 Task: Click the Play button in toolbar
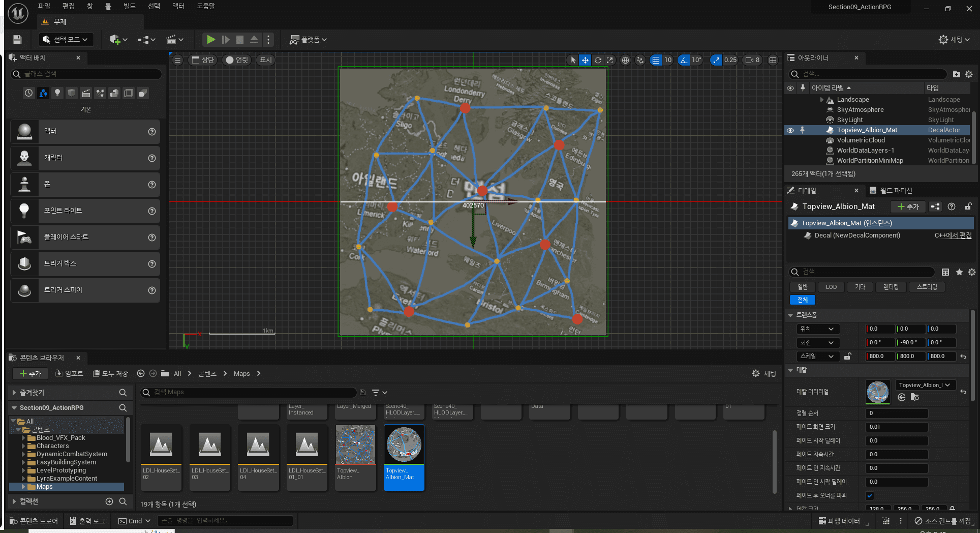click(x=210, y=39)
